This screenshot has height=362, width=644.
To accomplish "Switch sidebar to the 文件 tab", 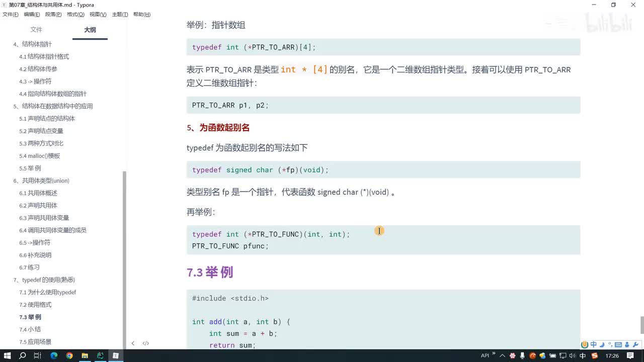I will coord(36,30).
